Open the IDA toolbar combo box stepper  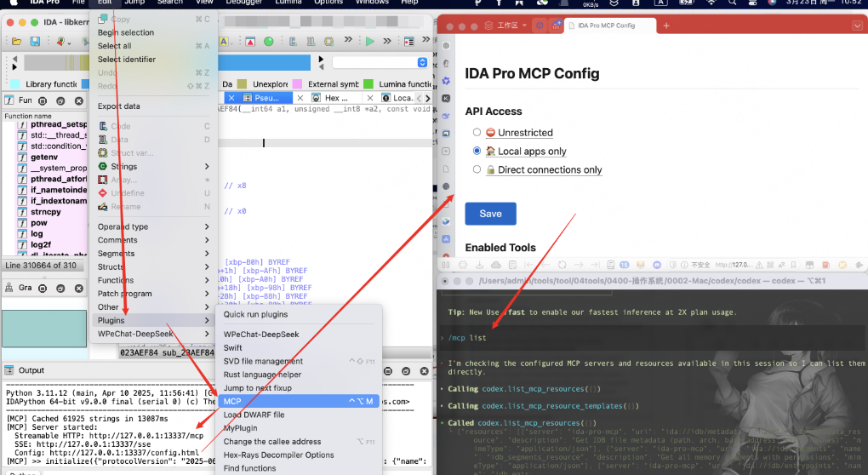coord(422,62)
